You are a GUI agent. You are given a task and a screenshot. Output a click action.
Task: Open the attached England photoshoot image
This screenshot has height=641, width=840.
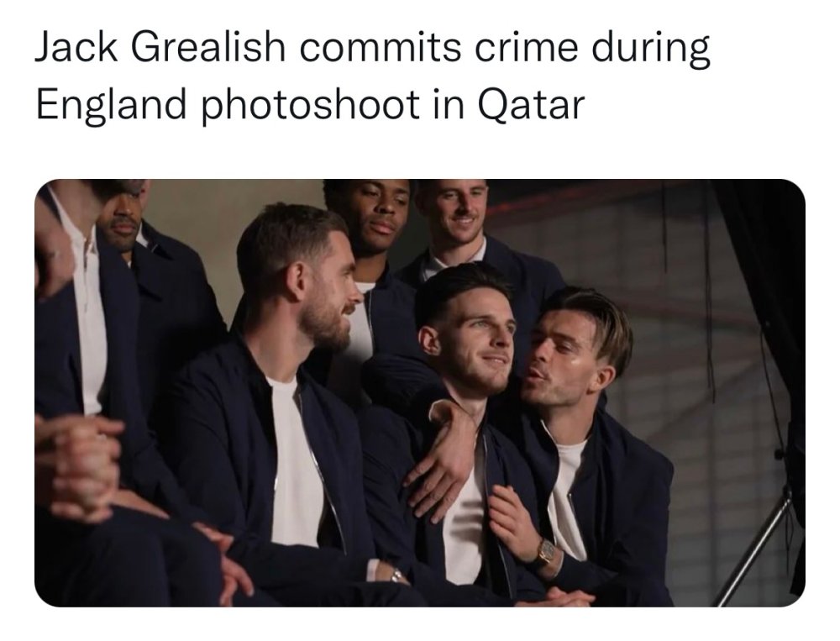(419, 393)
